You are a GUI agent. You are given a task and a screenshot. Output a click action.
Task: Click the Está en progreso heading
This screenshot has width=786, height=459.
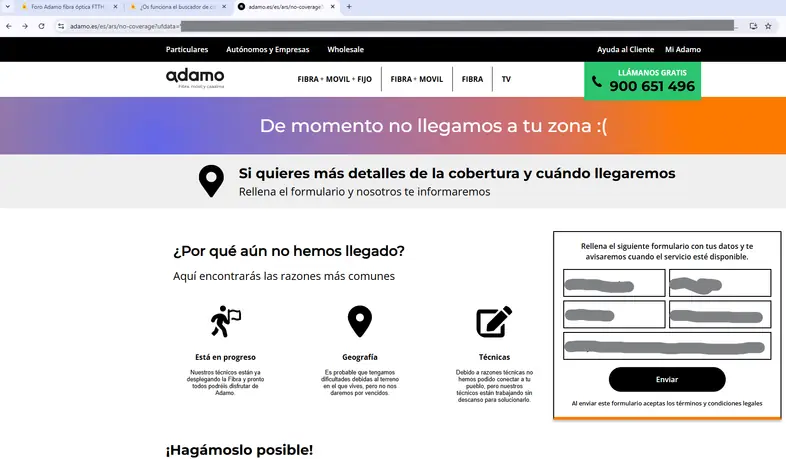tap(226, 357)
